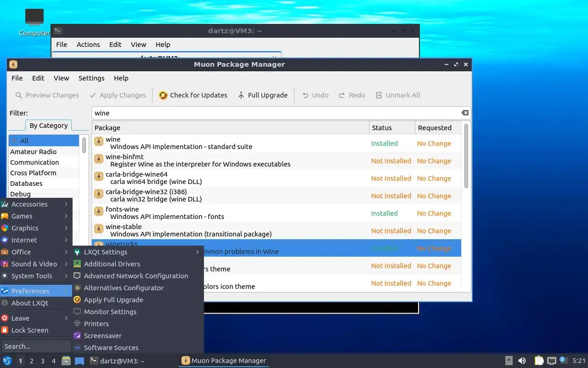Image resolution: width=588 pixels, height=368 pixels.
Task: Click Apply Changes in Muon toolbar
Action: [x=118, y=95]
